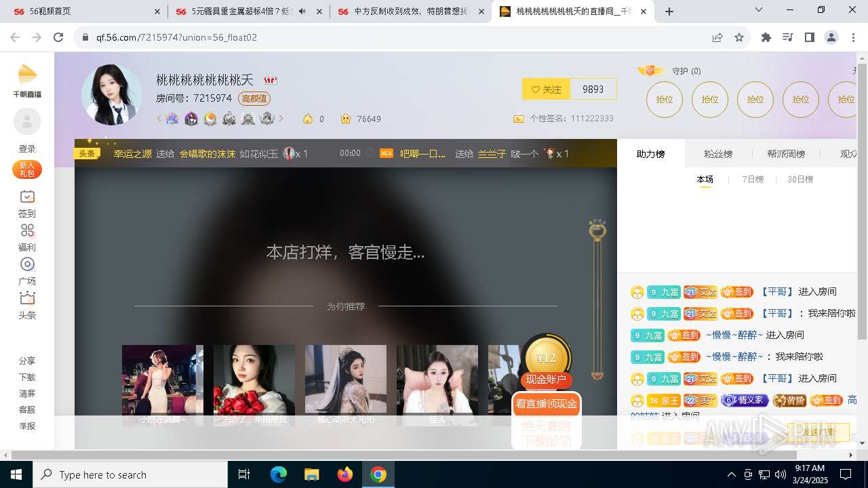Show previous medals with the left chevron

coord(159,119)
